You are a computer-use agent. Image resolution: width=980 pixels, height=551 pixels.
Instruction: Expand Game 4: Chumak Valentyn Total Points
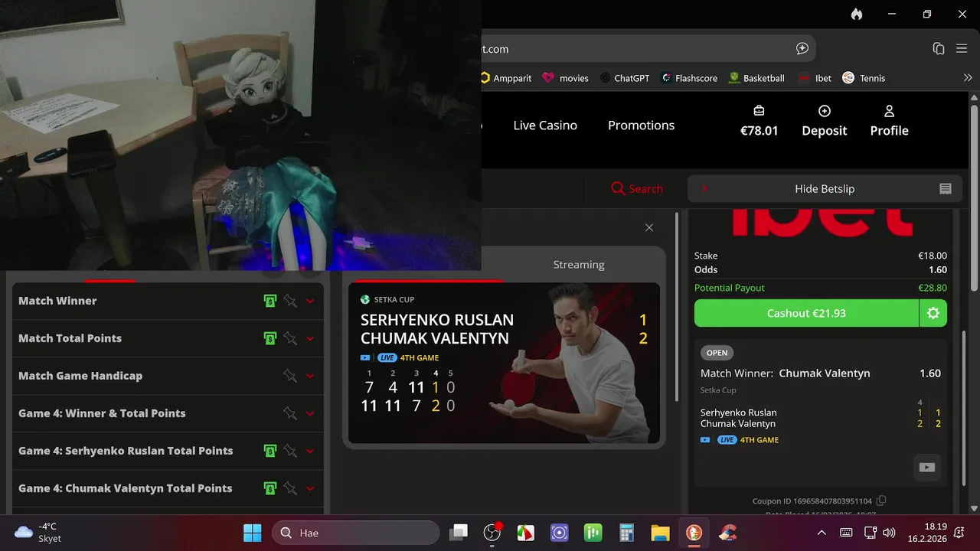coord(310,489)
